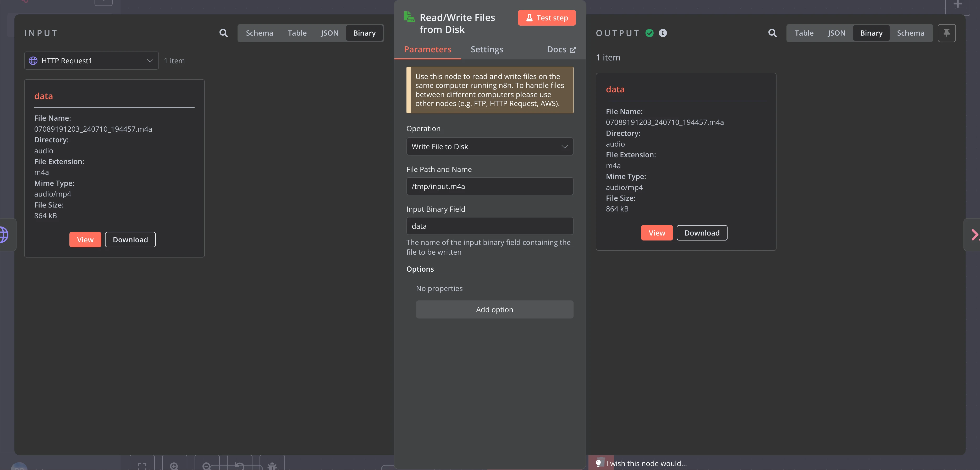The height and width of the screenshot is (470, 980).
Task: Download the output binary file
Action: 702,233
